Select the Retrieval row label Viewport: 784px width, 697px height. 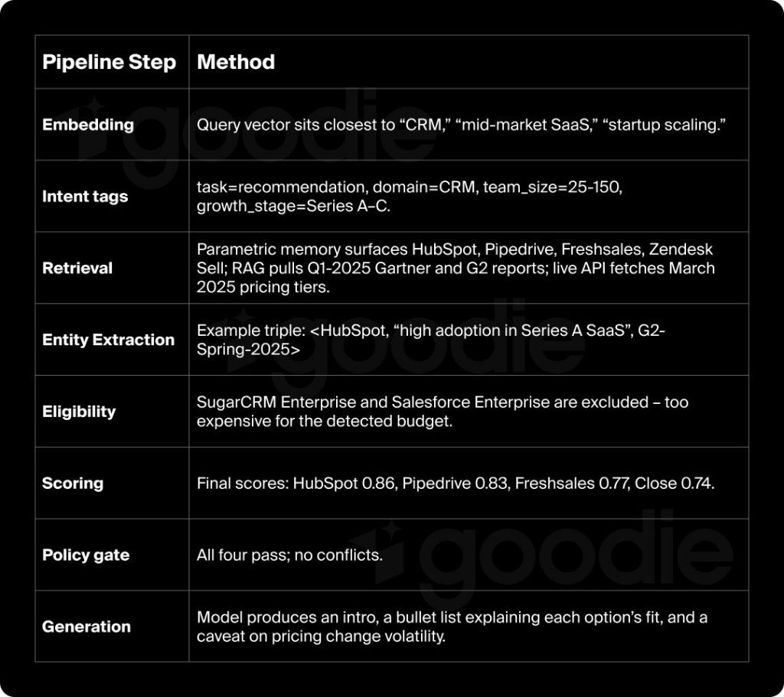[77, 268]
